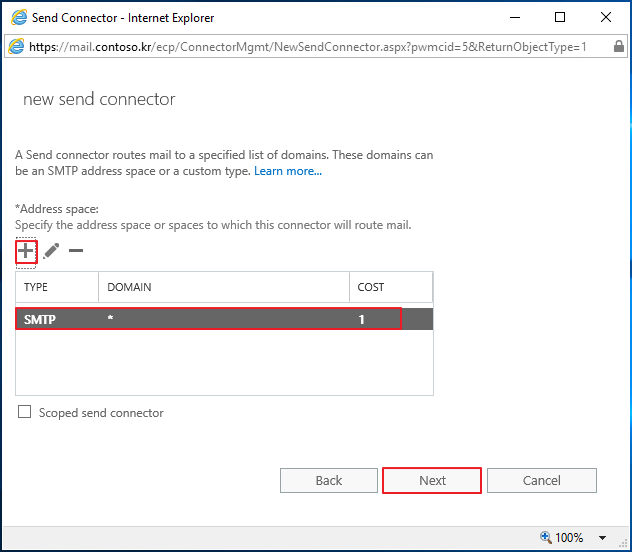The height and width of the screenshot is (552, 632).
Task: Add a new address space with plus icon
Action: [26, 251]
